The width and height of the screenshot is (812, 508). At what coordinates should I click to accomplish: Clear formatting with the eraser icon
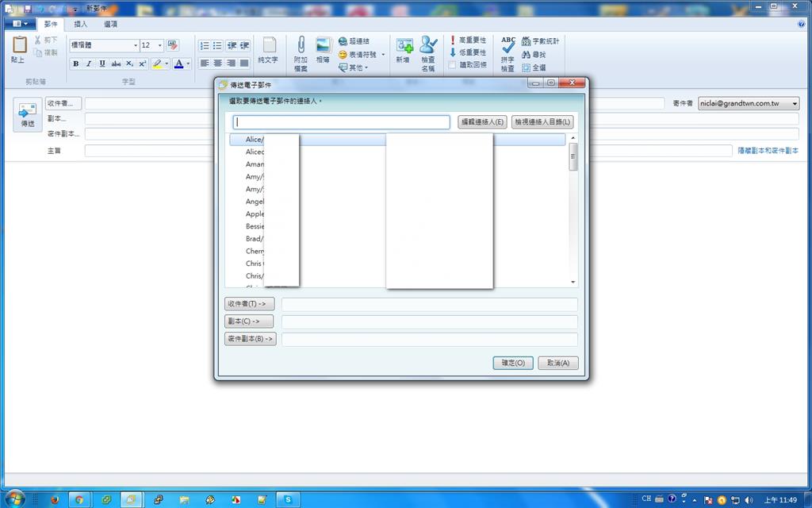click(x=172, y=45)
